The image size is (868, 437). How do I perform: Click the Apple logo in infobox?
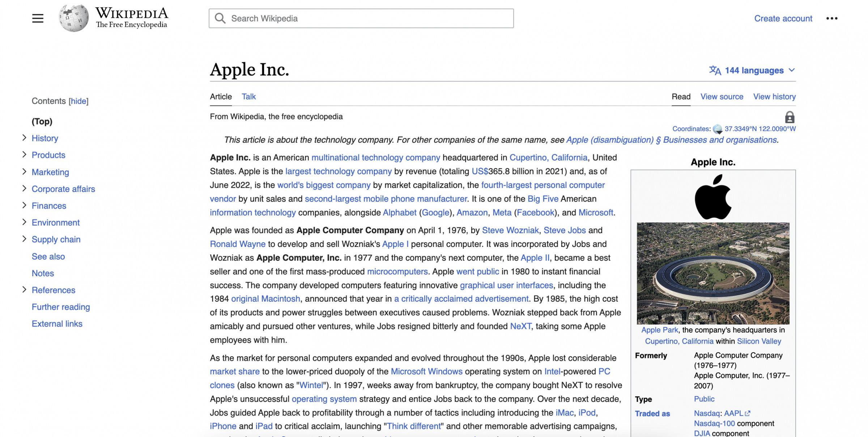(x=713, y=197)
